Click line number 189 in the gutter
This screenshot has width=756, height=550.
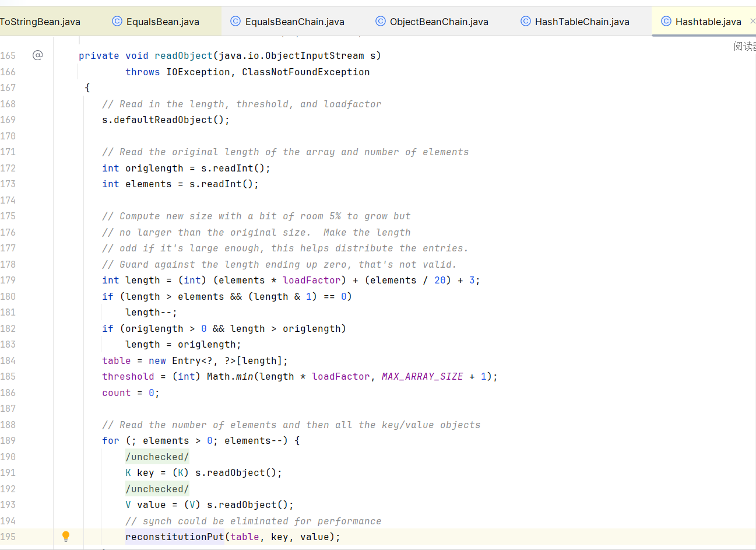coord(8,440)
